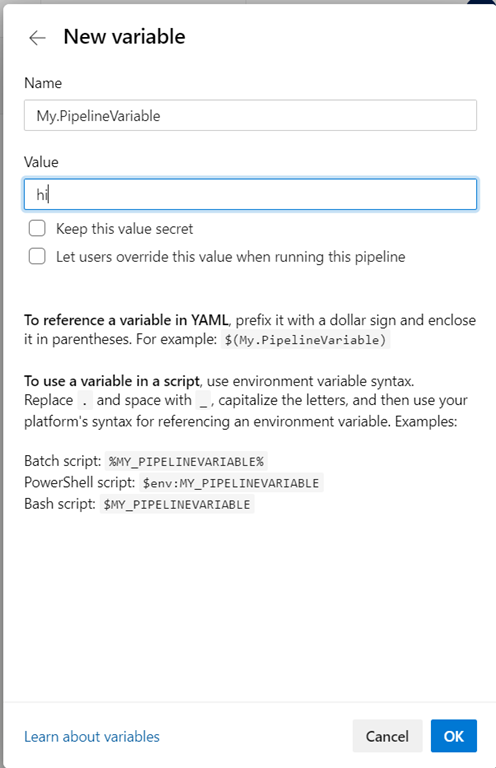496x768 pixels.
Task: Click the underscore code snippet in instructions
Action: pos(203,401)
